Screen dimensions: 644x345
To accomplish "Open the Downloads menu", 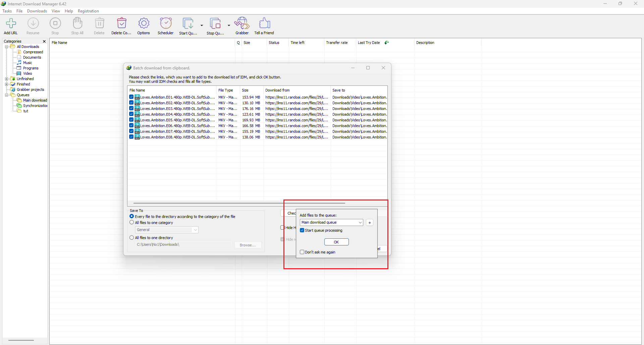I will tap(37, 11).
